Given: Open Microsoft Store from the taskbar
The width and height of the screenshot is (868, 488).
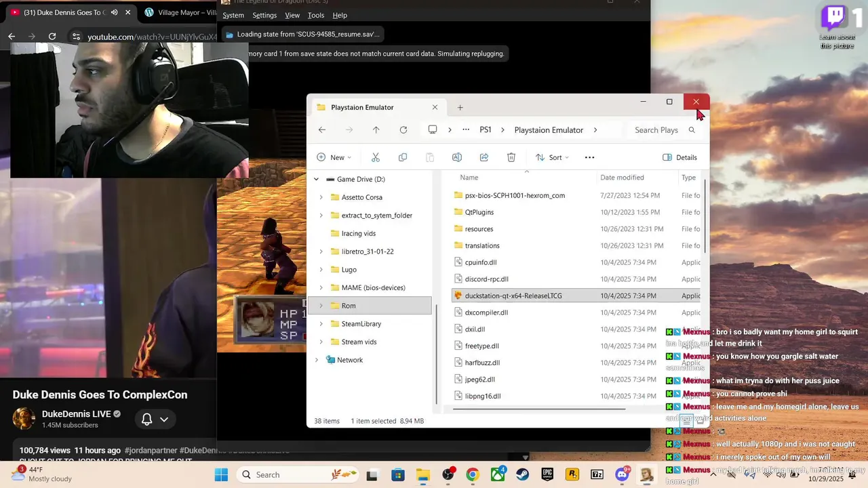Looking at the screenshot, I should 398,475.
